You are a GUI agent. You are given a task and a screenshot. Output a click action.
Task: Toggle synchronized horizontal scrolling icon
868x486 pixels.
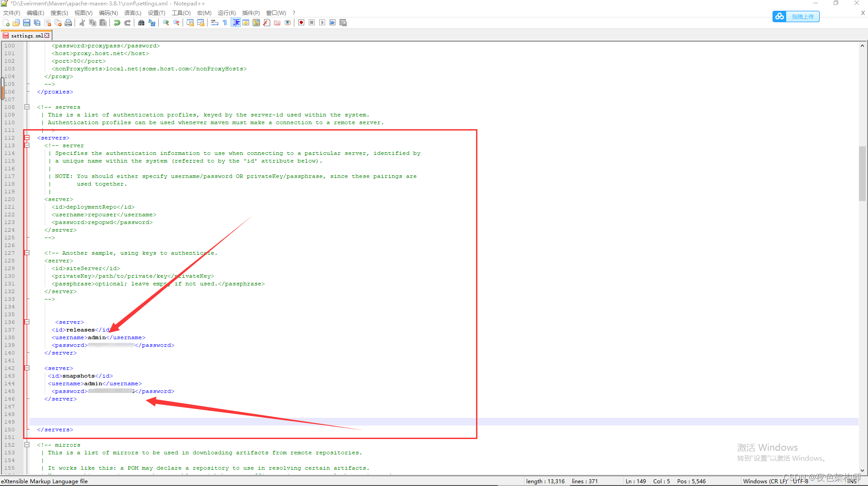(x=201, y=23)
